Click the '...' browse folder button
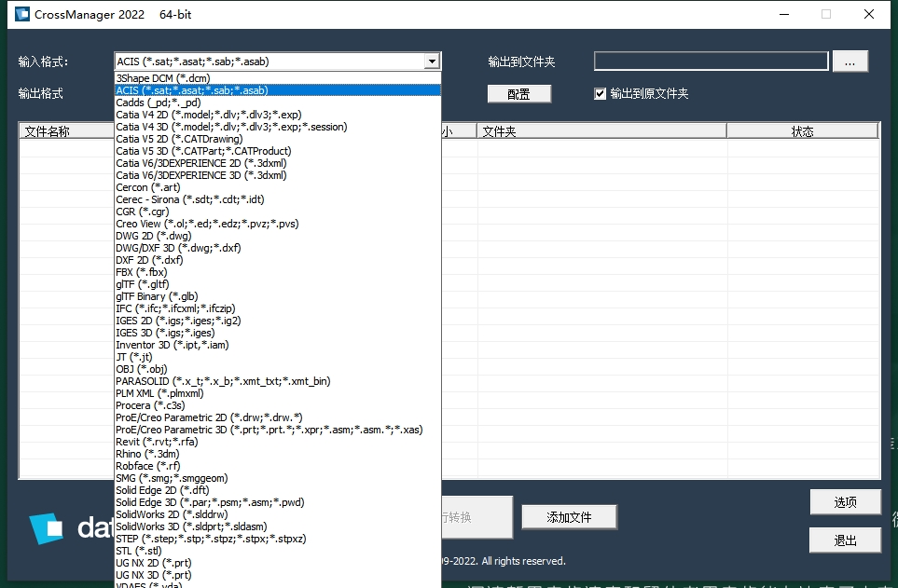The height and width of the screenshot is (588, 898). (850, 61)
